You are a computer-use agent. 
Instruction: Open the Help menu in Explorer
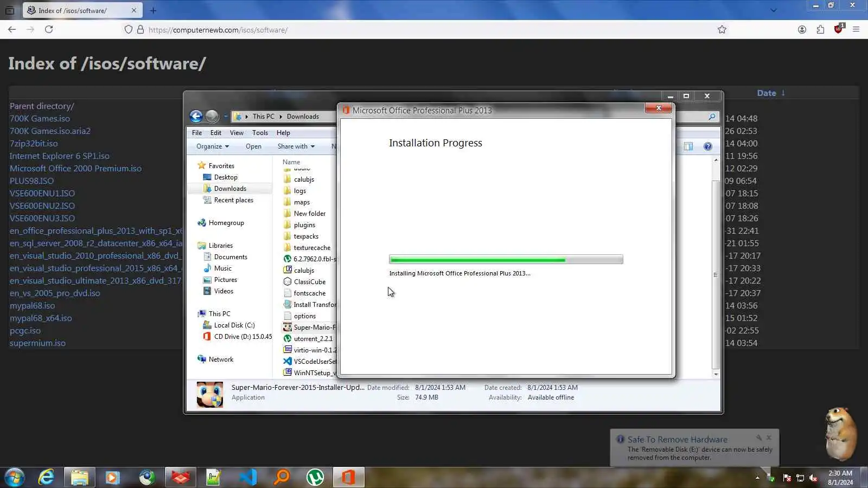283,133
